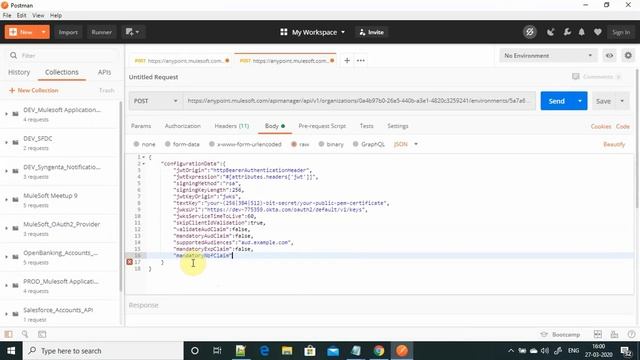Open the wrench settings icon in header
The height and width of the screenshot is (360, 640).
pyautogui.click(x=567, y=32)
